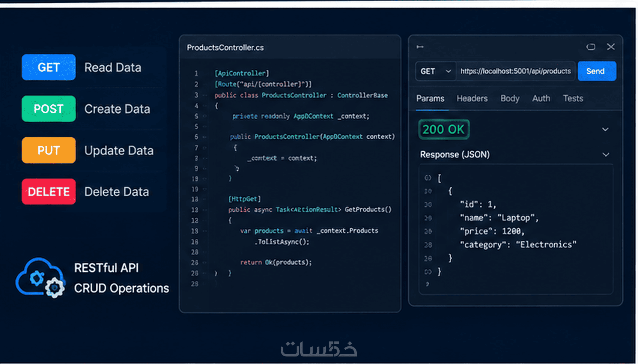Click the [ApiController] attribute line
The height and width of the screenshot is (364, 638).
tap(242, 73)
